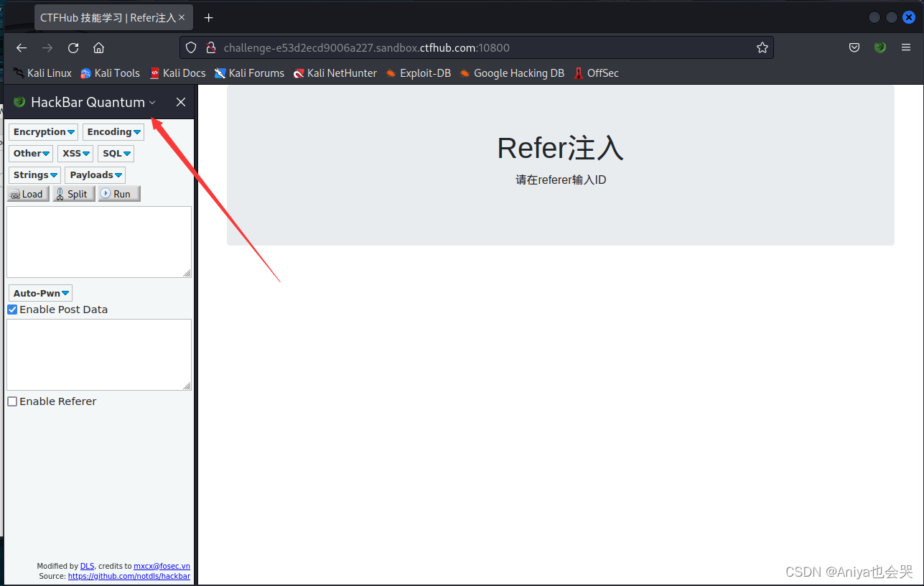Open the Kali Forums bookmark
The image size is (924, 586).
249,73
